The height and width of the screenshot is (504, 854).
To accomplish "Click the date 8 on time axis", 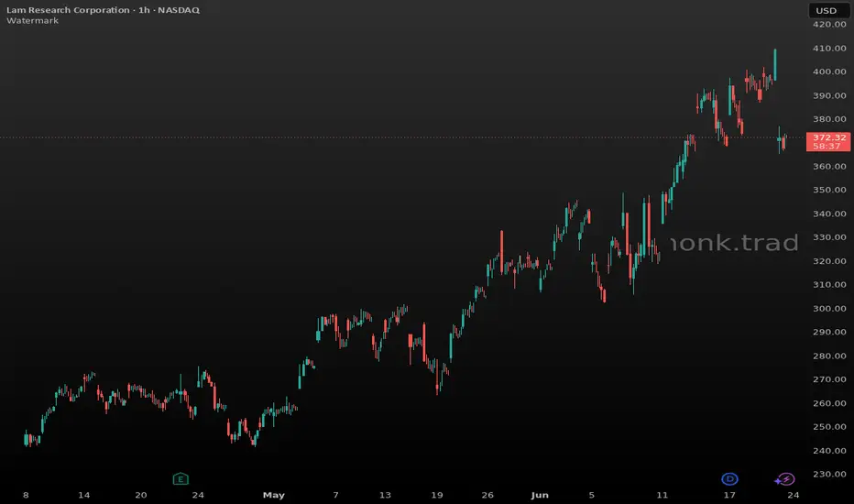I will coord(26,495).
